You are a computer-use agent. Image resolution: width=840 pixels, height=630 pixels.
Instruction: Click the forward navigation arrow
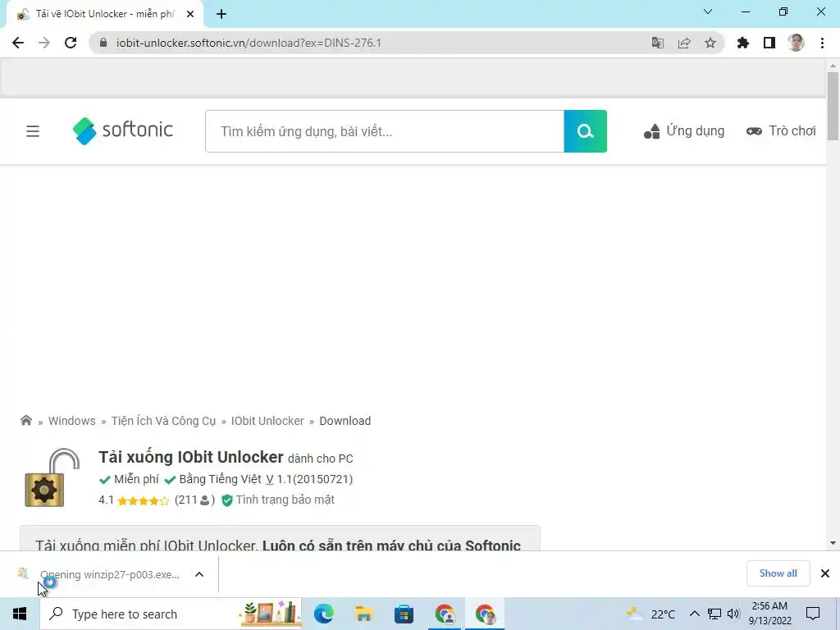(44, 43)
